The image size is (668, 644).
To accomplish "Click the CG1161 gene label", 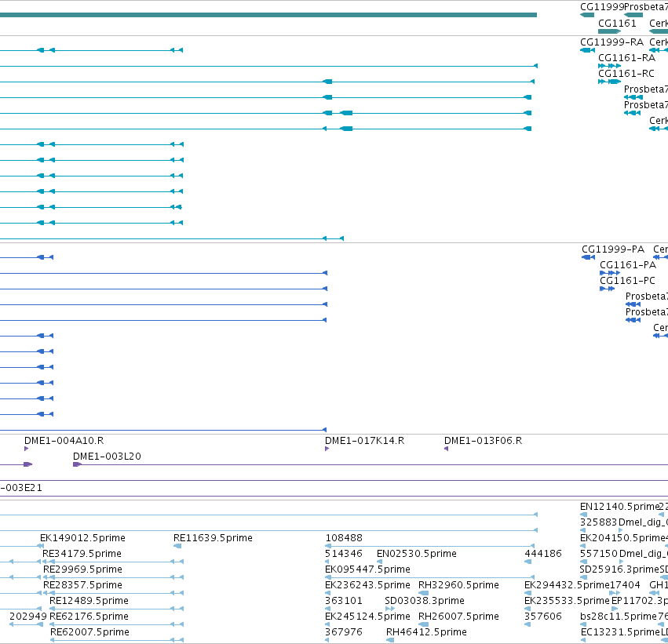I will pos(617,24).
